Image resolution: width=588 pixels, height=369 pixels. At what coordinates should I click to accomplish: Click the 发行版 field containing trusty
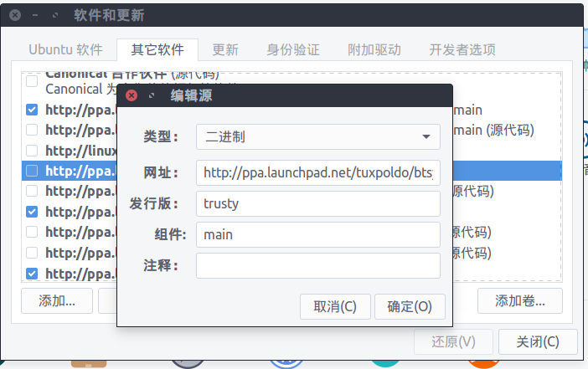[x=318, y=204]
